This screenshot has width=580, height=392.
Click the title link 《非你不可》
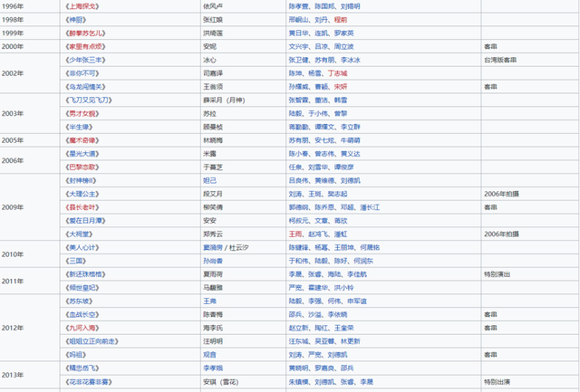point(82,73)
